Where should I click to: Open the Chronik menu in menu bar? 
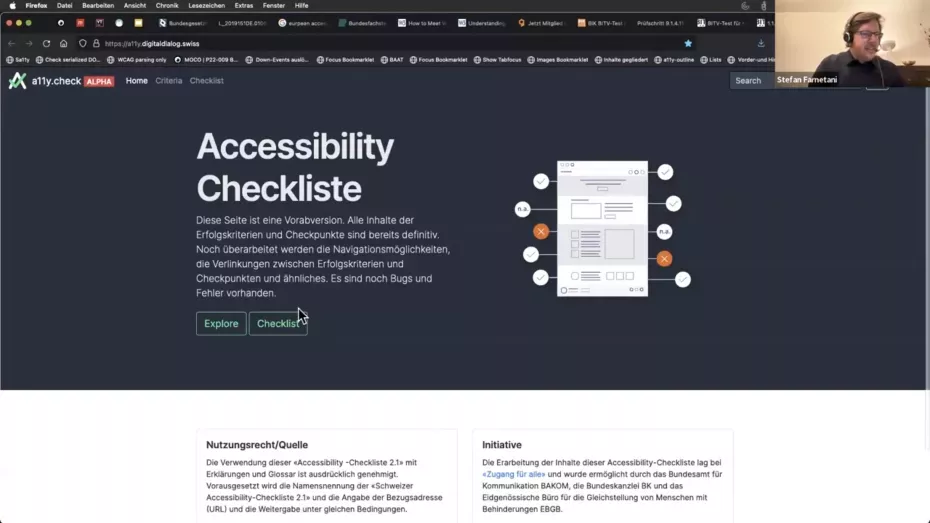(167, 5)
